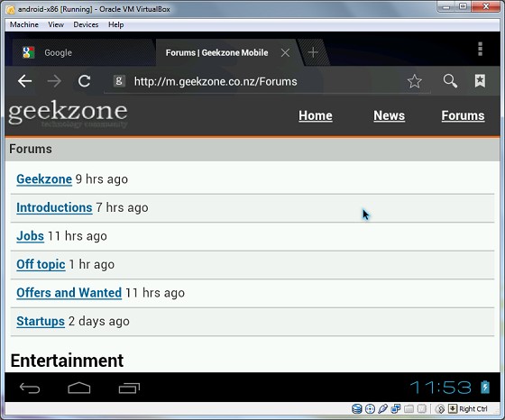The image size is (505, 420).
Task: Open the Machine menu
Action: [23, 24]
